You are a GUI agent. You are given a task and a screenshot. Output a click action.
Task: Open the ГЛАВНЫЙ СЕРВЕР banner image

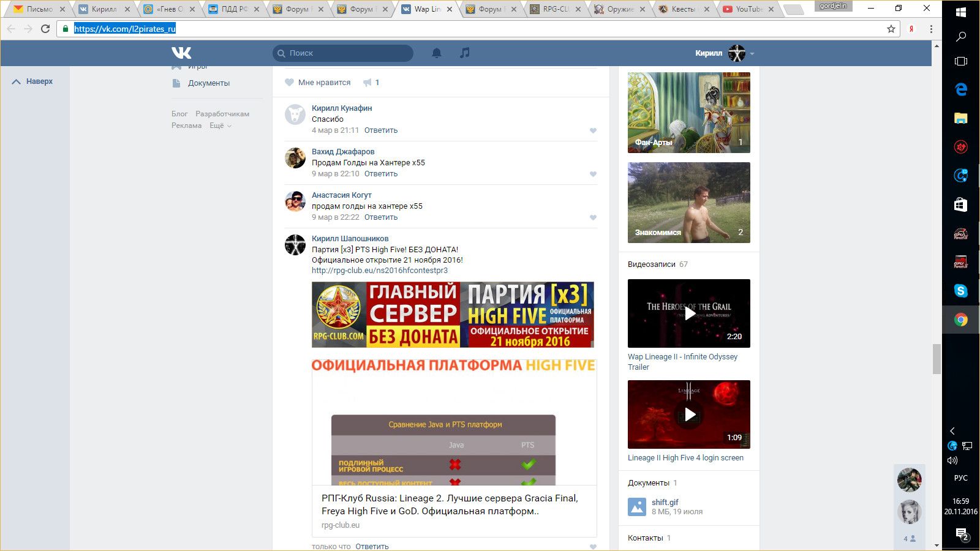pos(453,315)
